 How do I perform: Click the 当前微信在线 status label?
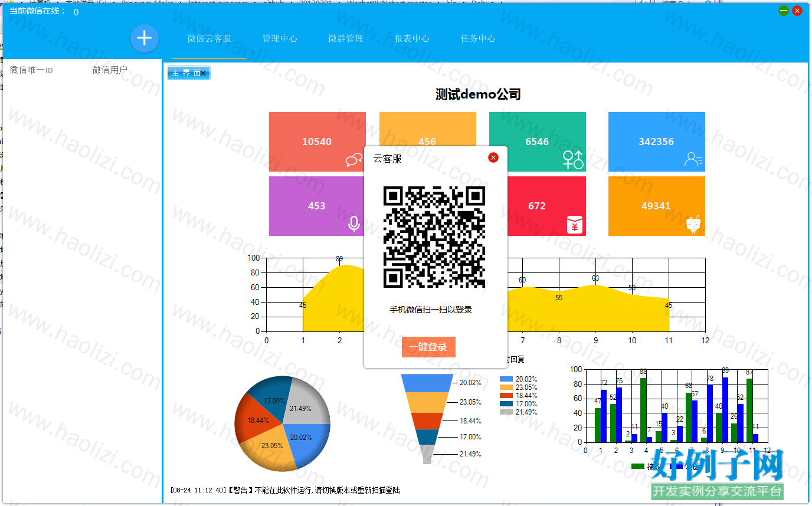(x=38, y=11)
